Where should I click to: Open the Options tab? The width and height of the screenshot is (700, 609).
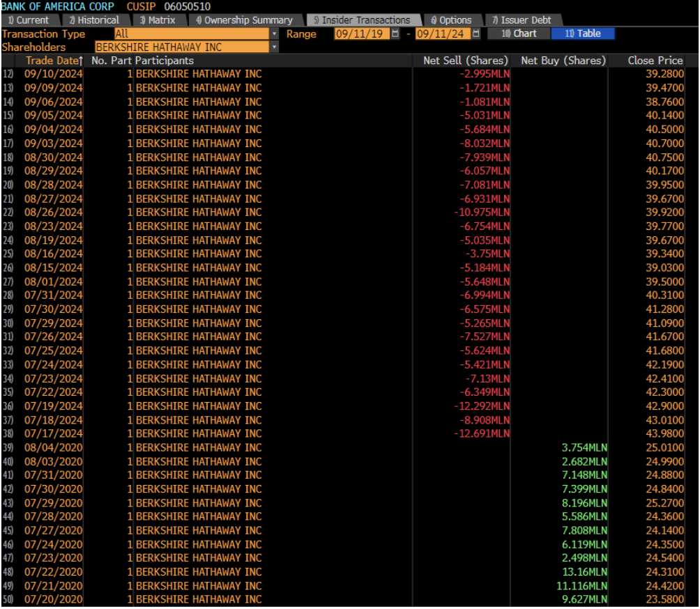452,20
